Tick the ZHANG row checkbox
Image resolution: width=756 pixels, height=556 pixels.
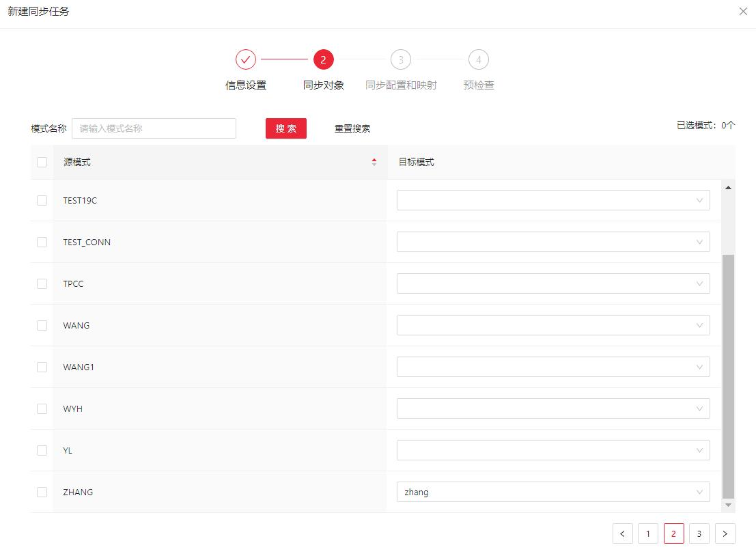point(42,492)
